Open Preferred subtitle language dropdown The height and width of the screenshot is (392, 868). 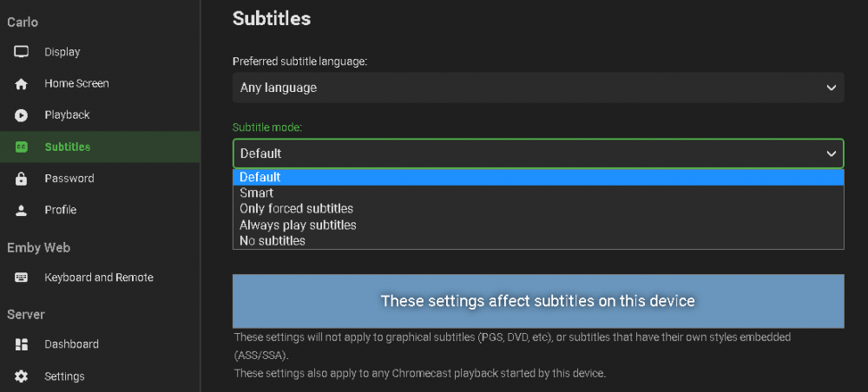[x=537, y=88]
